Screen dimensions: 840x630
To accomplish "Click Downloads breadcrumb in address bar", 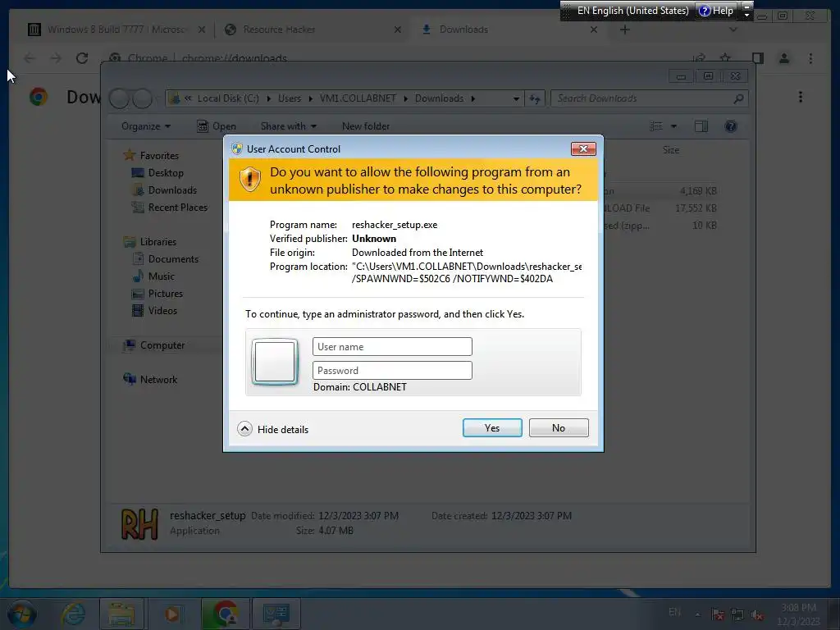I will click(439, 98).
